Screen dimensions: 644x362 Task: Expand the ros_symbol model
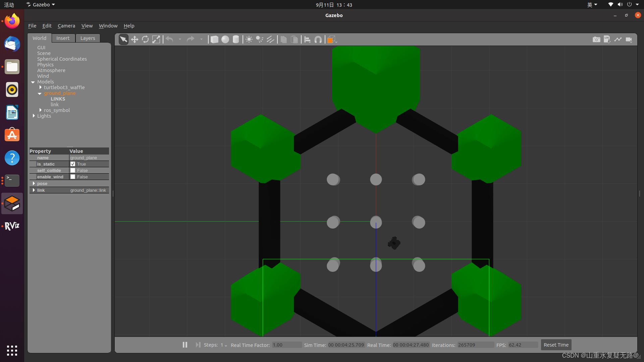coord(41,110)
